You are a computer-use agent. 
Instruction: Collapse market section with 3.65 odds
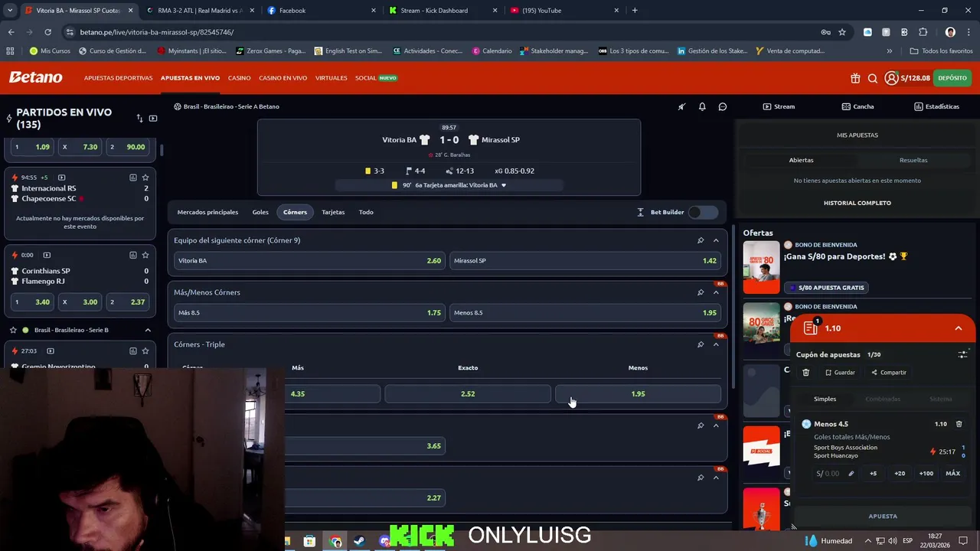point(716,425)
